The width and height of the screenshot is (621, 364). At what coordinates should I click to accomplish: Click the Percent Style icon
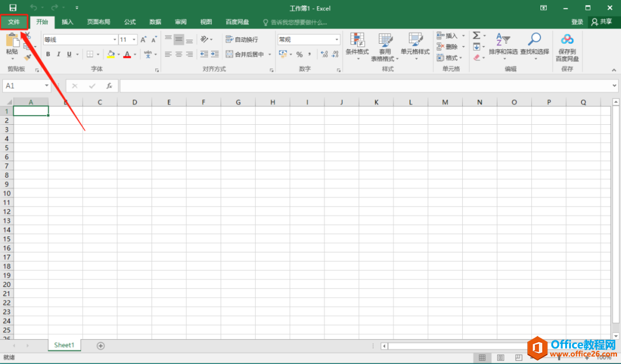point(300,54)
